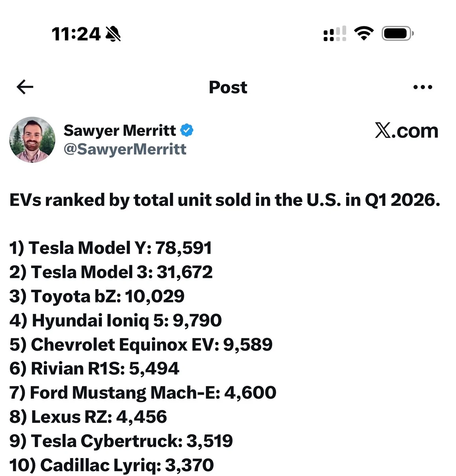This screenshot has height=476, width=456.
Task: Tap the 11:24 clock in status bar
Action: point(76,34)
